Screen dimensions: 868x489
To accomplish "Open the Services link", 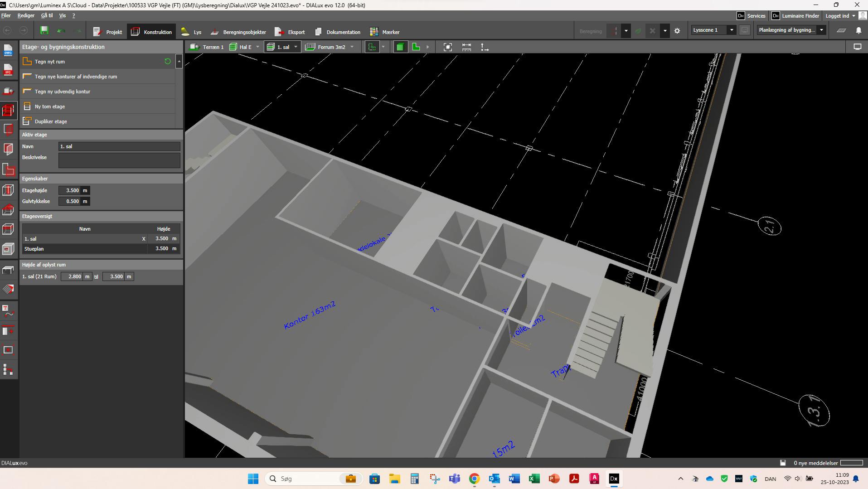I will (751, 16).
